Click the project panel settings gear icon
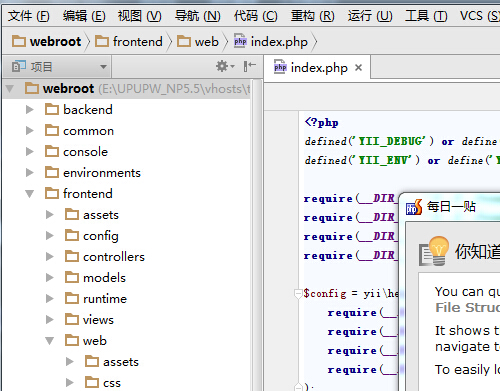This screenshot has width=500, height=391. pyautogui.click(x=225, y=66)
